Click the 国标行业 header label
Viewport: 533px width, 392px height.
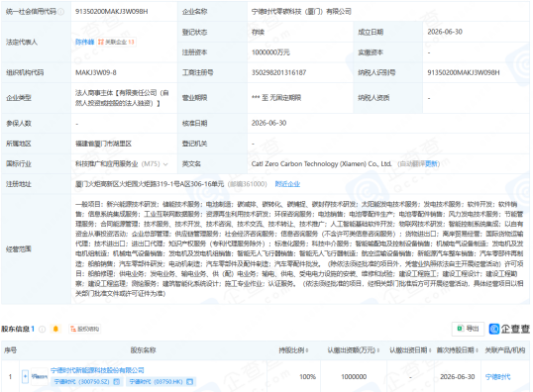(x=19, y=164)
